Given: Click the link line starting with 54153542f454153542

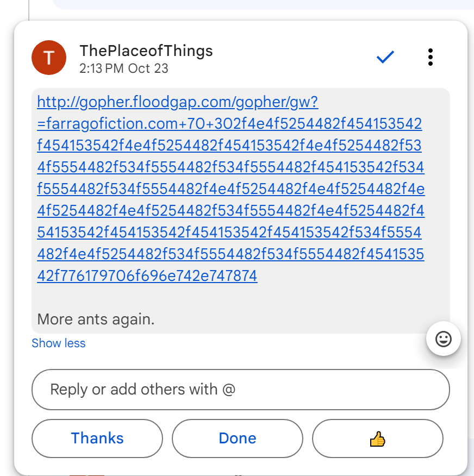Looking at the screenshot, I should 229,233.
